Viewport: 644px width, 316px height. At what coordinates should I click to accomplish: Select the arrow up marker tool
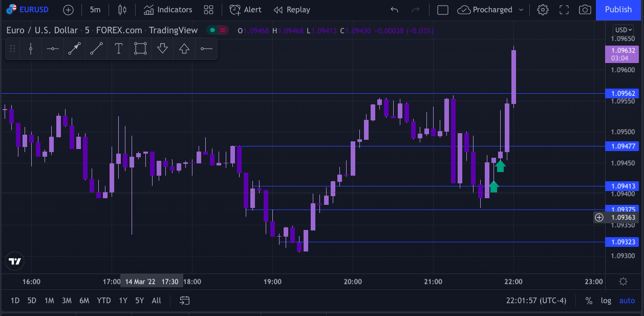click(x=184, y=49)
